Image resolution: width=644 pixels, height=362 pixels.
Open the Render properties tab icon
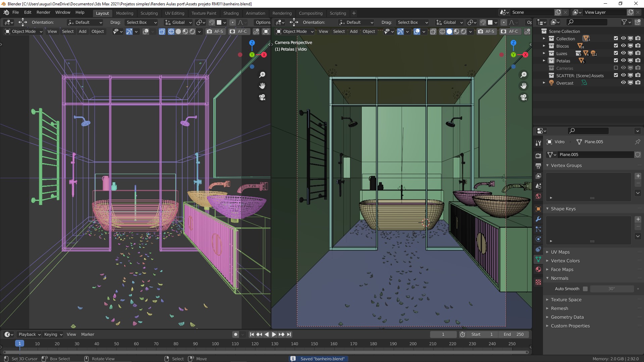(538, 155)
